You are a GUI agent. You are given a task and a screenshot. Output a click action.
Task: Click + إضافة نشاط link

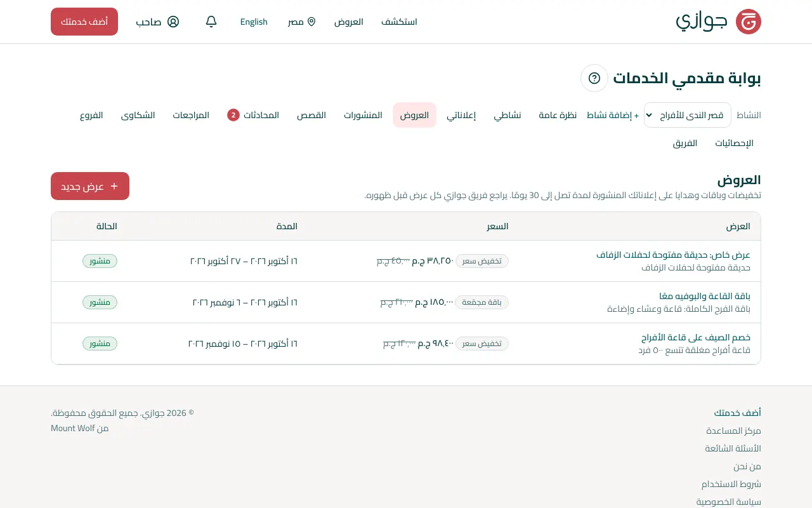coord(613,115)
